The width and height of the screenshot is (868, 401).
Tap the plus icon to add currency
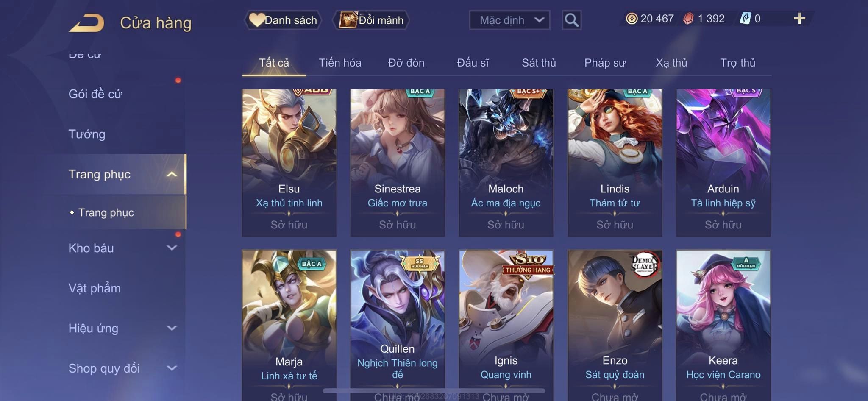click(799, 19)
